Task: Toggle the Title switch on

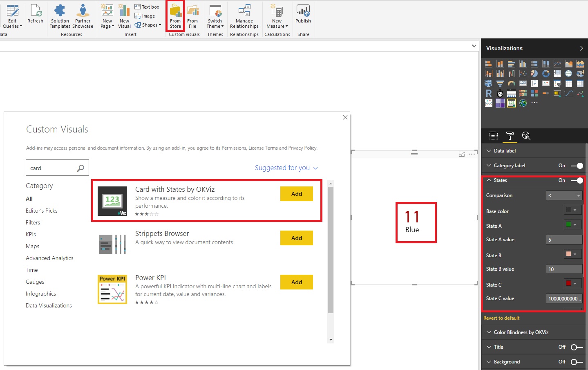Action: [577, 347]
